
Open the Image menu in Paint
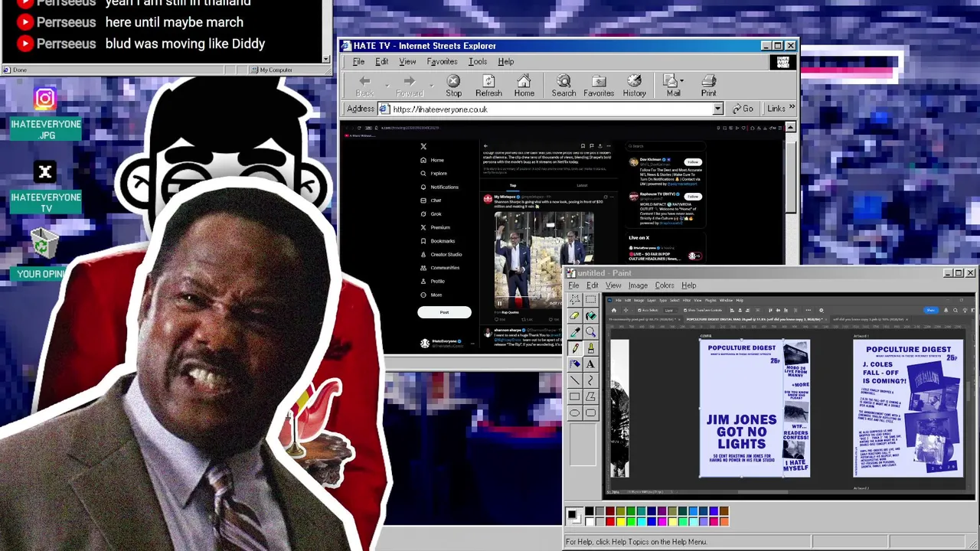point(638,285)
